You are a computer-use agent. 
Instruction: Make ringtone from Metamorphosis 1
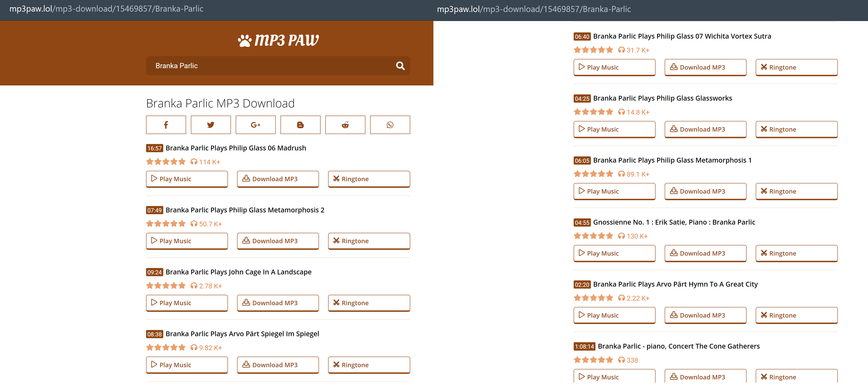pos(797,191)
